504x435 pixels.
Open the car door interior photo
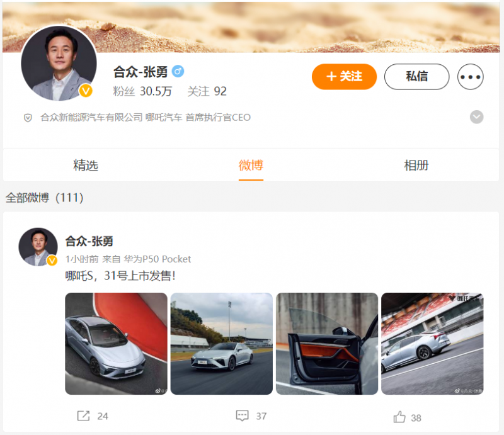(327, 344)
